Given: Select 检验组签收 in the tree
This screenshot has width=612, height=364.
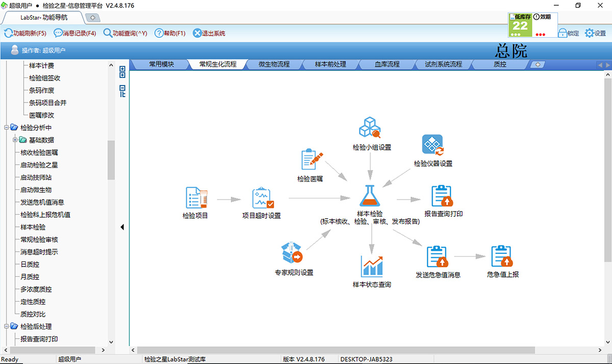Looking at the screenshot, I should coord(45,78).
